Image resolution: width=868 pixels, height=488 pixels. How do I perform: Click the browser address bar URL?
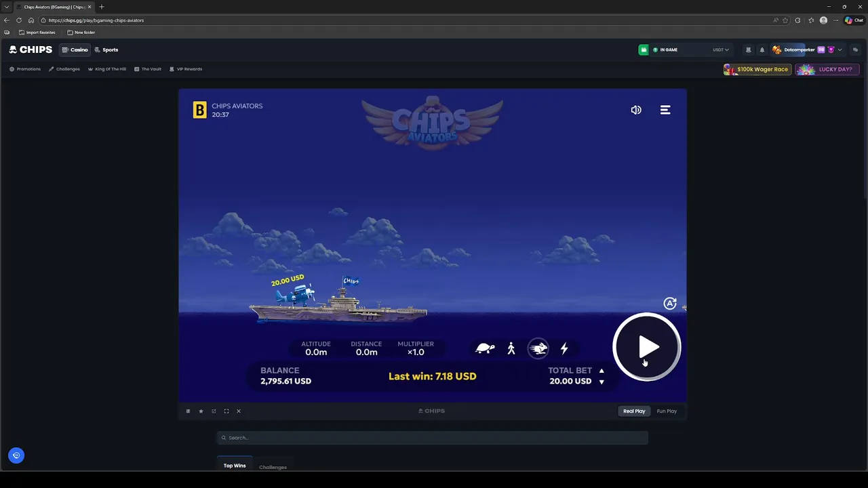96,20
